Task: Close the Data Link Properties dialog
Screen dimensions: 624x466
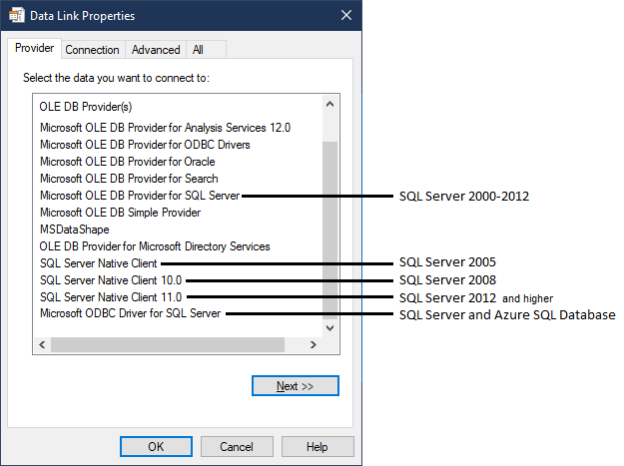Action: coord(346,15)
